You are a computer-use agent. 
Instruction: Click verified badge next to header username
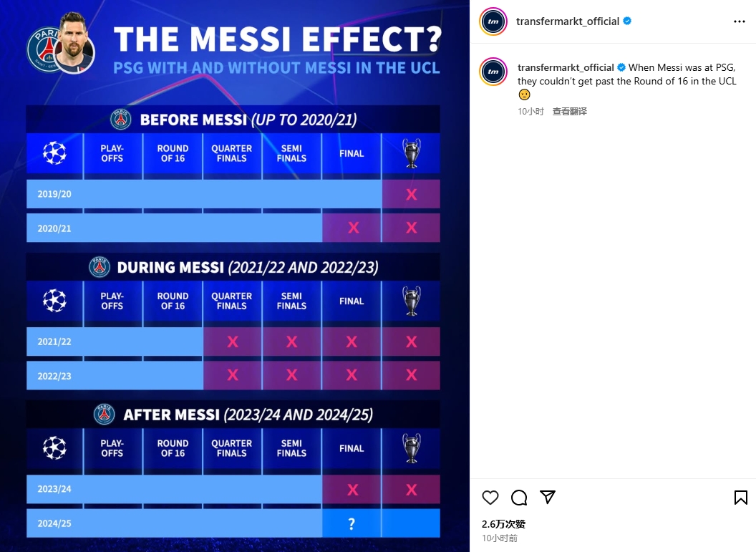pyautogui.click(x=627, y=21)
